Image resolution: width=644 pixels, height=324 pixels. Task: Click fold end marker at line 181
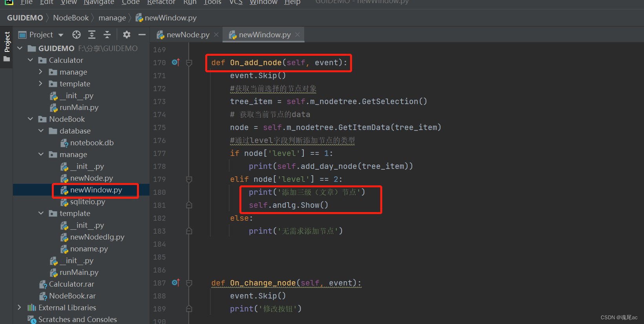(x=189, y=205)
